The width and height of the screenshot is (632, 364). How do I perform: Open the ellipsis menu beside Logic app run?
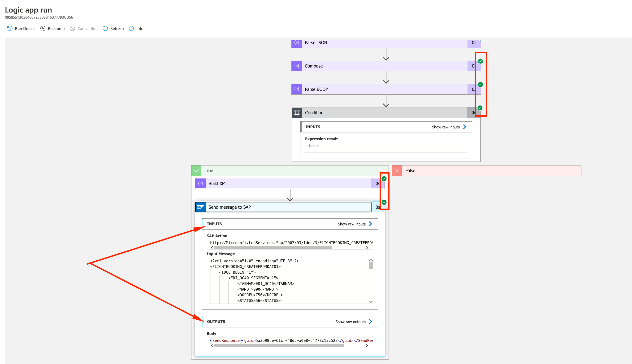coord(62,10)
